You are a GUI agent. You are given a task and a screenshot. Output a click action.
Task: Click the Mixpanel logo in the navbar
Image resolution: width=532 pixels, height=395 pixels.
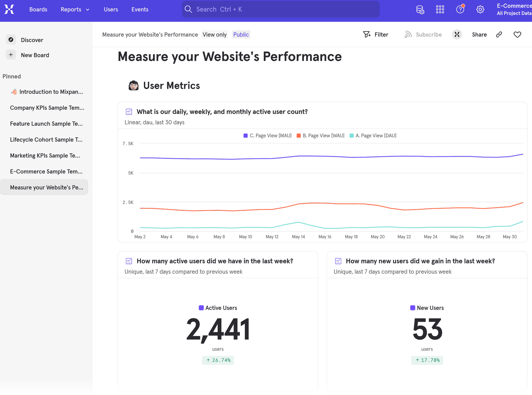coord(9,9)
